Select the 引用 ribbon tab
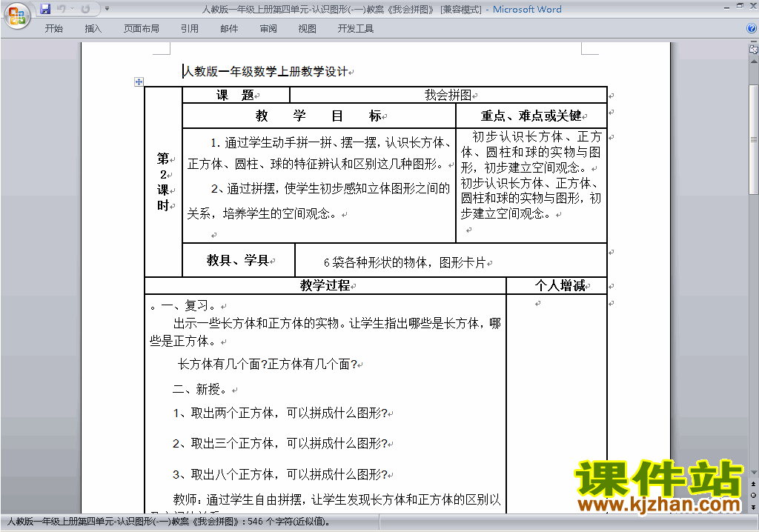 (189, 29)
